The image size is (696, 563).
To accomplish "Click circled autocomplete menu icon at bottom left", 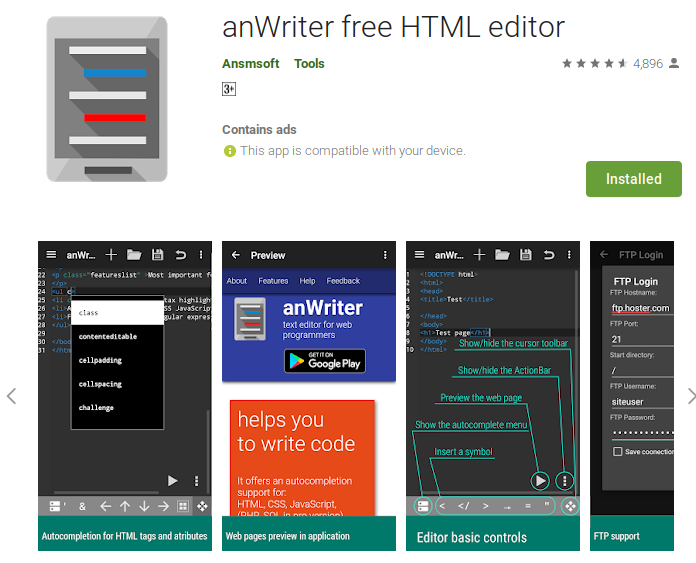I will (423, 506).
